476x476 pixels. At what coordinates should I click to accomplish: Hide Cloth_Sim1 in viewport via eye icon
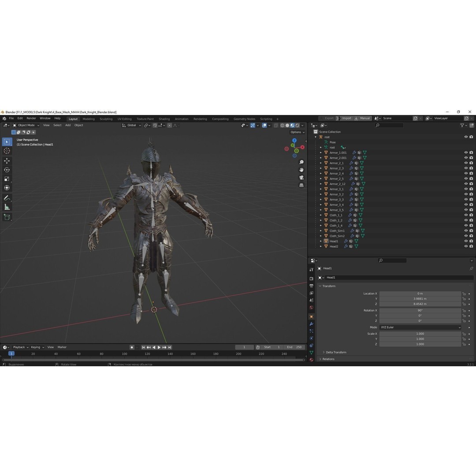(x=466, y=231)
